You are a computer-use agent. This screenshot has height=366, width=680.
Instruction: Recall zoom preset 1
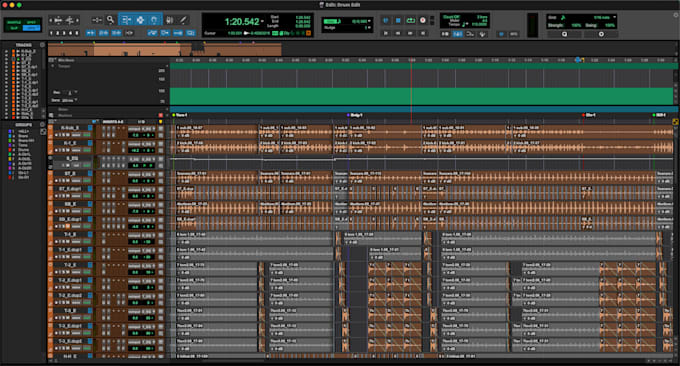tap(51, 33)
